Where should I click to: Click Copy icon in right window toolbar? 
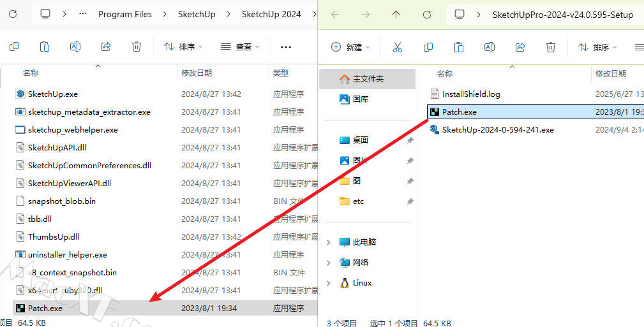428,47
